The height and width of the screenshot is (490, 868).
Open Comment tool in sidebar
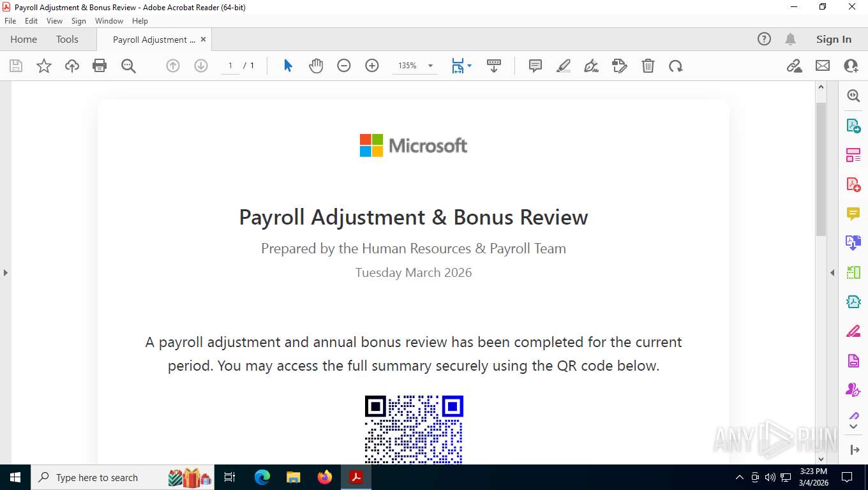(x=853, y=214)
